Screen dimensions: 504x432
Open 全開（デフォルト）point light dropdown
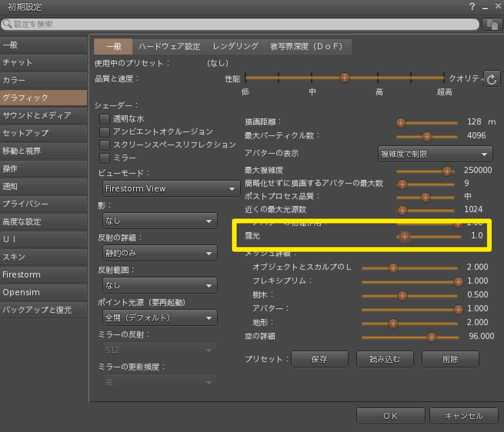[x=160, y=318]
